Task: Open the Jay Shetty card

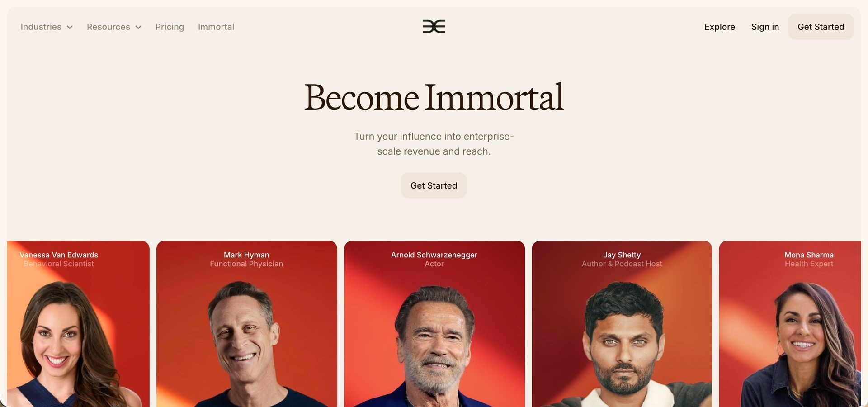Action: pyautogui.click(x=622, y=324)
